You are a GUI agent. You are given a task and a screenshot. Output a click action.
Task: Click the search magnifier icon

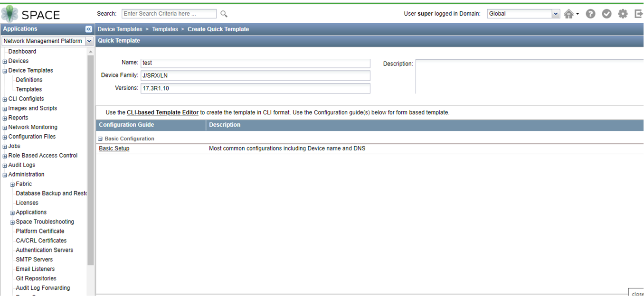click(223, 14)
